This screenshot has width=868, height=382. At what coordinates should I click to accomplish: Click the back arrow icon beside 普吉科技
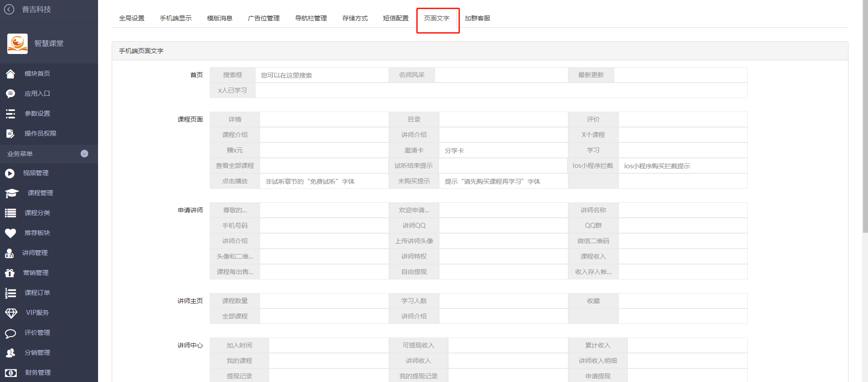coord(9,9)
